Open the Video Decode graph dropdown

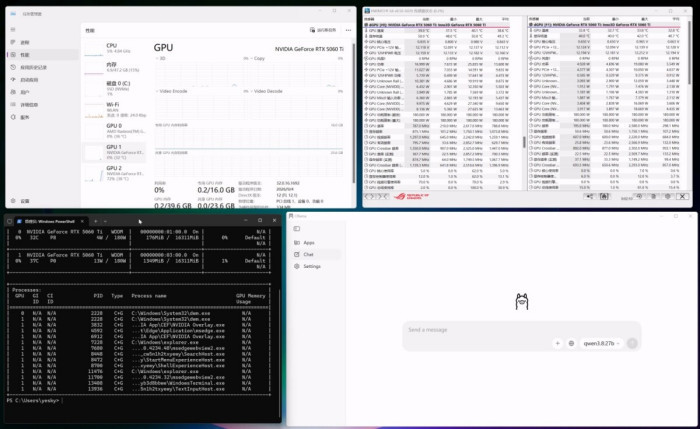point(266,91)
